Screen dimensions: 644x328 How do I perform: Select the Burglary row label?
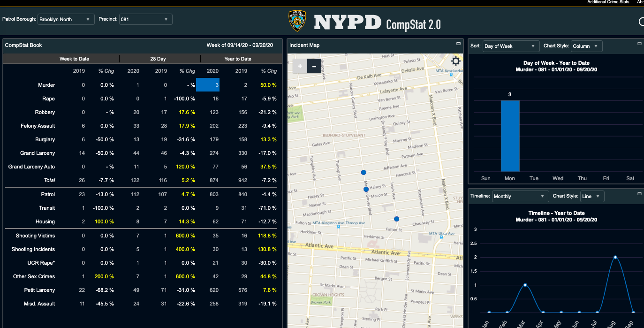(x=45, y=139)
